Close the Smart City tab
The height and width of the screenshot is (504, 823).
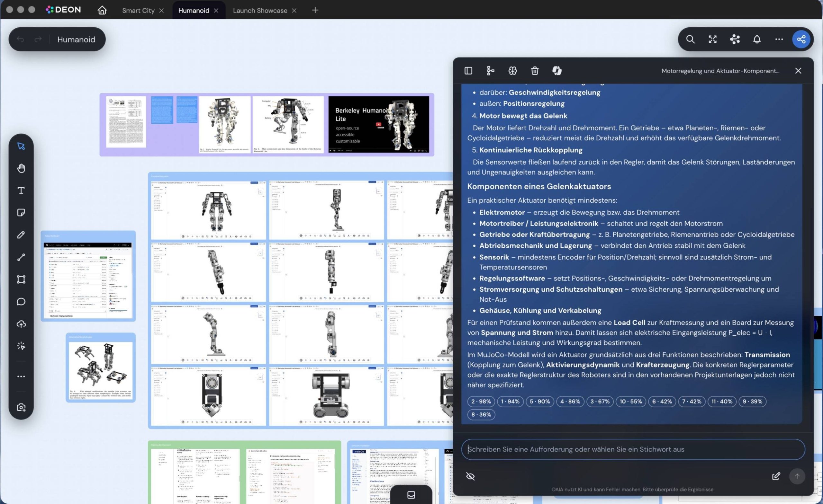(162, 10)
